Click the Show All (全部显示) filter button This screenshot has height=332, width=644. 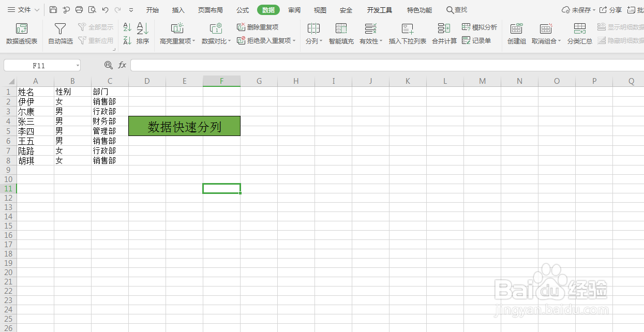click(x=95, y=27)
